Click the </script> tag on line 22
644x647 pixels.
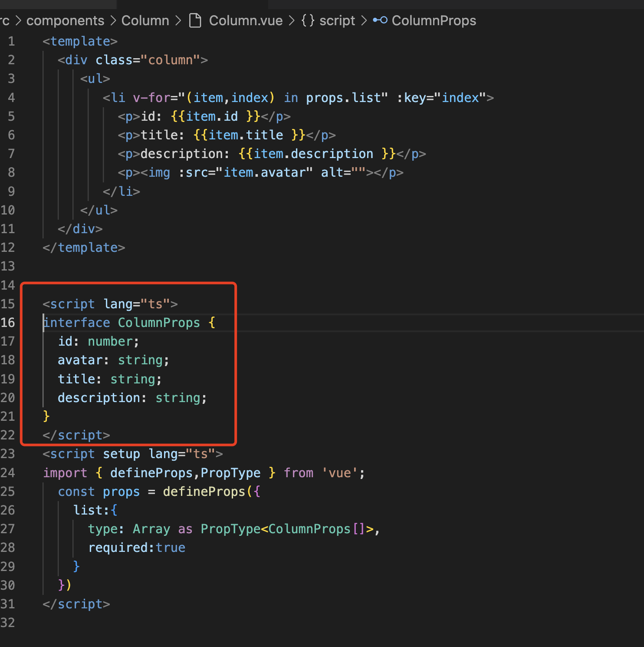coord(76,435)
